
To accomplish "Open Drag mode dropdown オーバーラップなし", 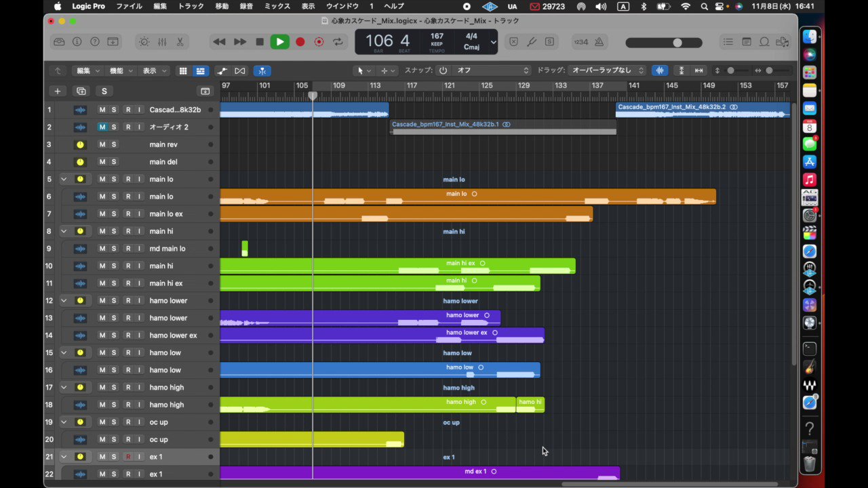I will pyautogui.click(x=607, y=70).
